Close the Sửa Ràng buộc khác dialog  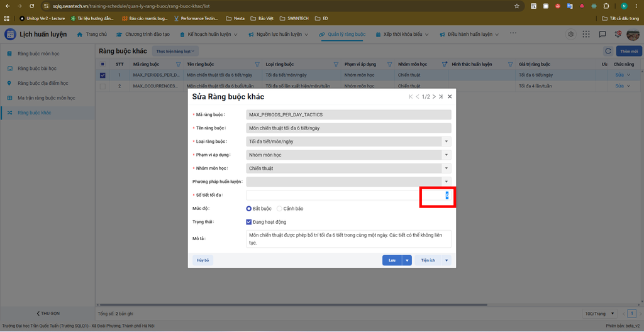tap(450, 97)
